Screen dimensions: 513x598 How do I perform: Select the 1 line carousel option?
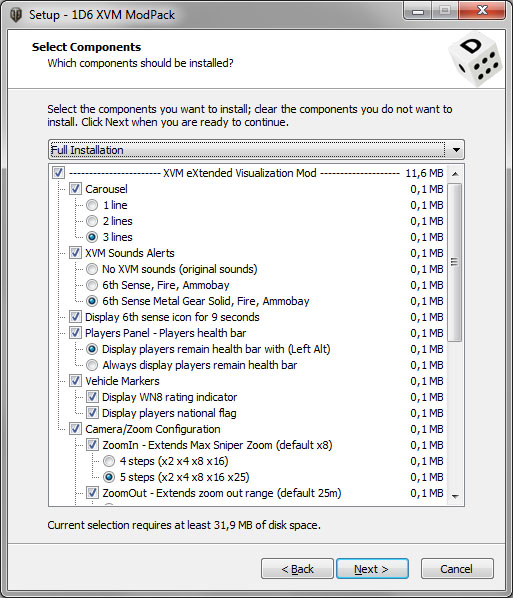[x=92, y=205]
